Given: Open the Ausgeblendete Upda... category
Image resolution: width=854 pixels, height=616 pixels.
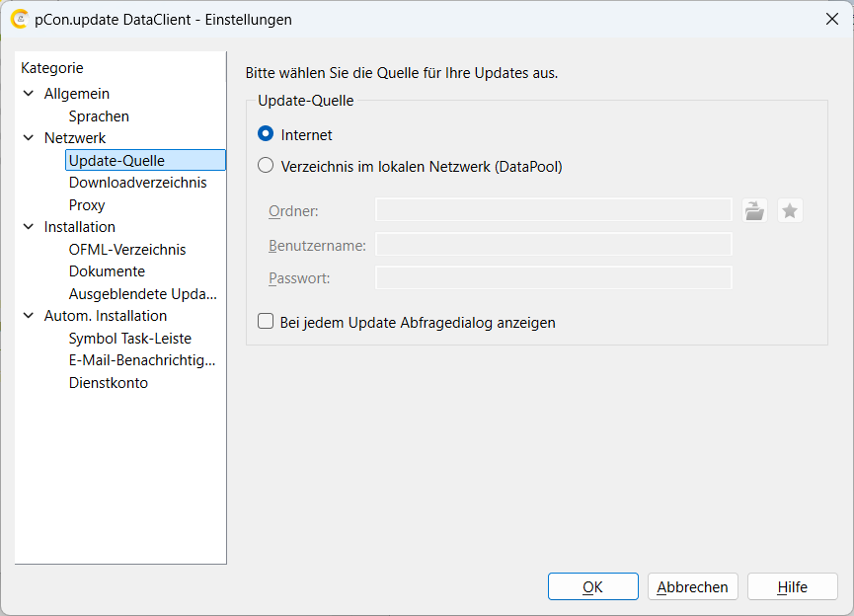Looking at the screenshot, I should coord(143,294).
